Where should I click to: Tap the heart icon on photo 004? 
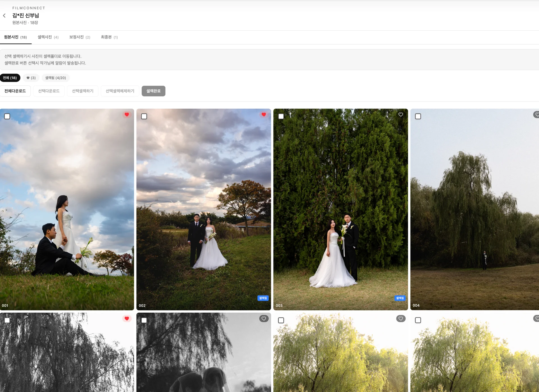[536, 115]
